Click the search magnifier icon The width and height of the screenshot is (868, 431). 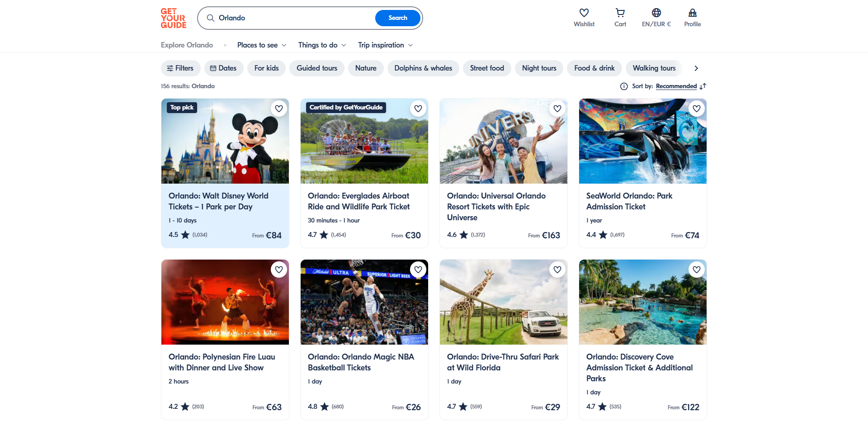pos(211,18)
